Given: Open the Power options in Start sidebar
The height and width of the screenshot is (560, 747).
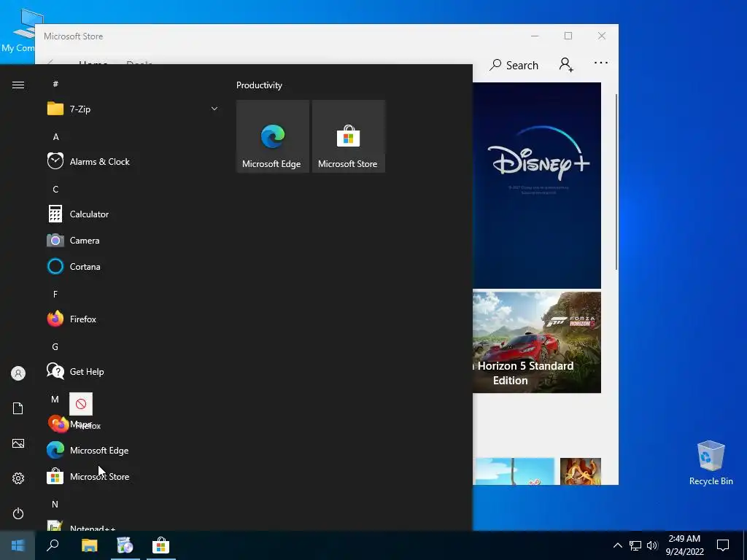Looking at the screenshot, I should [x=18, y=513].
